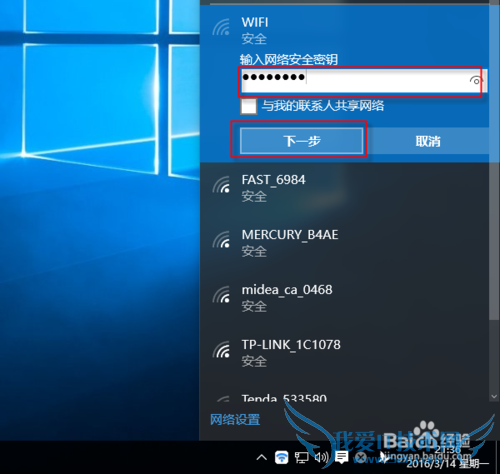
Task: Click the TP-LINK_1C1078 Wi-Fi signal icon
Action: coord(221,349)
